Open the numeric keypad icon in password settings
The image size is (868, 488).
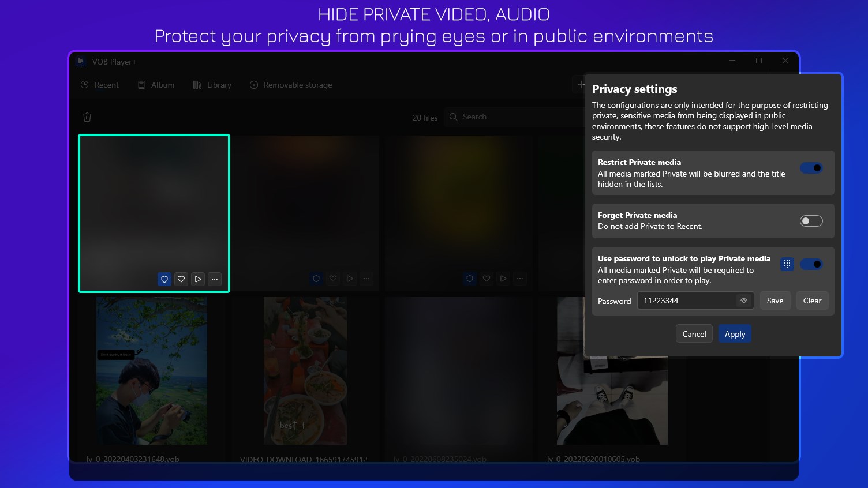tap(787, 264)
